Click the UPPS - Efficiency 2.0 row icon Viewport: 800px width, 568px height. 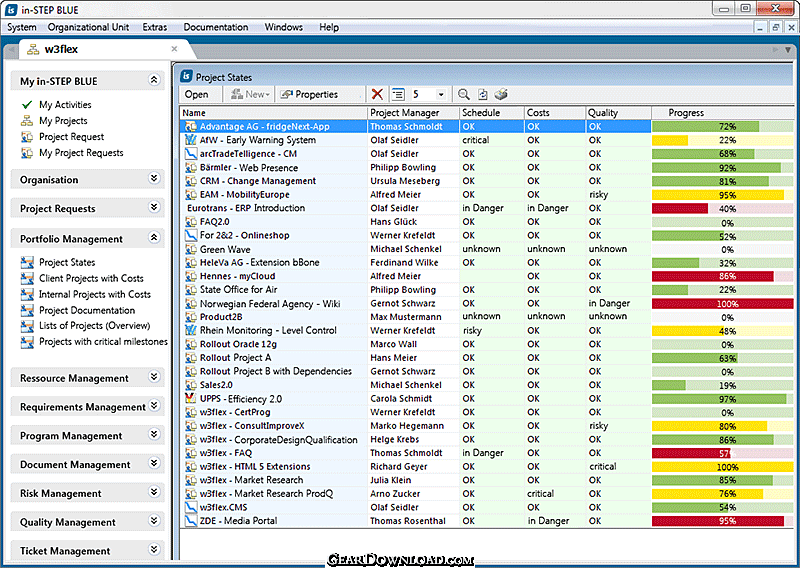click(191, 399)
